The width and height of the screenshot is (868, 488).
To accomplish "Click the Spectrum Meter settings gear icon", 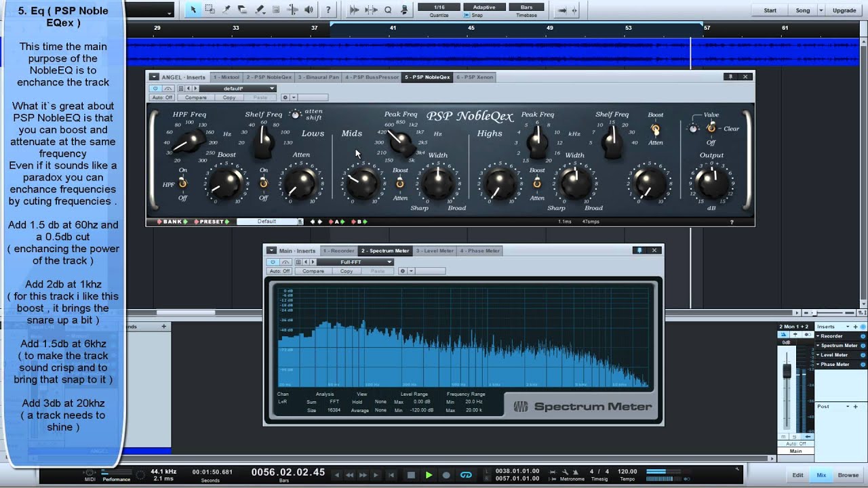I will pyautogui.click(x=402, y=271).
